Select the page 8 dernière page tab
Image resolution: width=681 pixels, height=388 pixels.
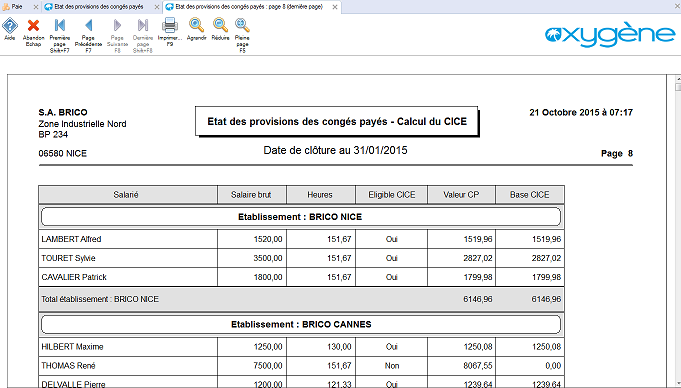pyautogui.click(x=248, y=7)
